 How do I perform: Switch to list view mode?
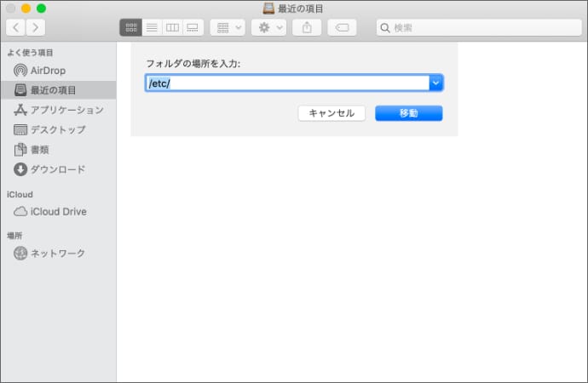[152, 27]
